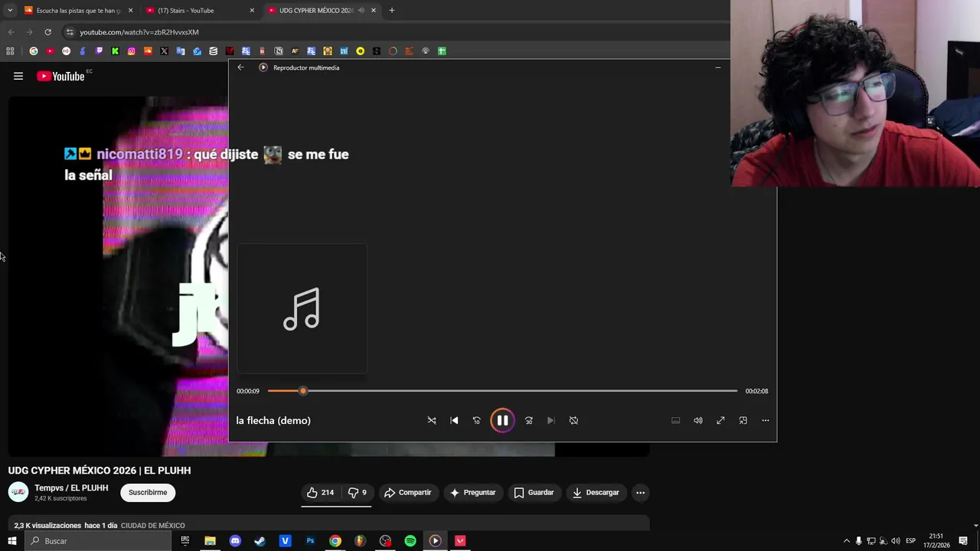Open the Kick bookmark
This screenshot has width=980, height=551.
(x=115, y=51)
